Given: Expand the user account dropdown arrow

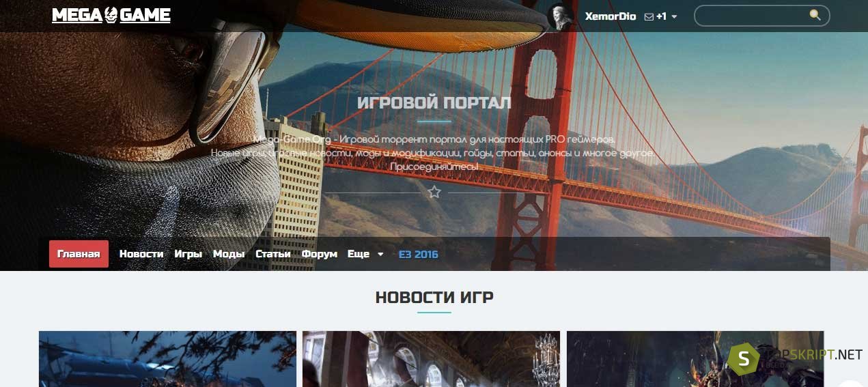Looking at the screenshot, I should (x=675, y=16).
